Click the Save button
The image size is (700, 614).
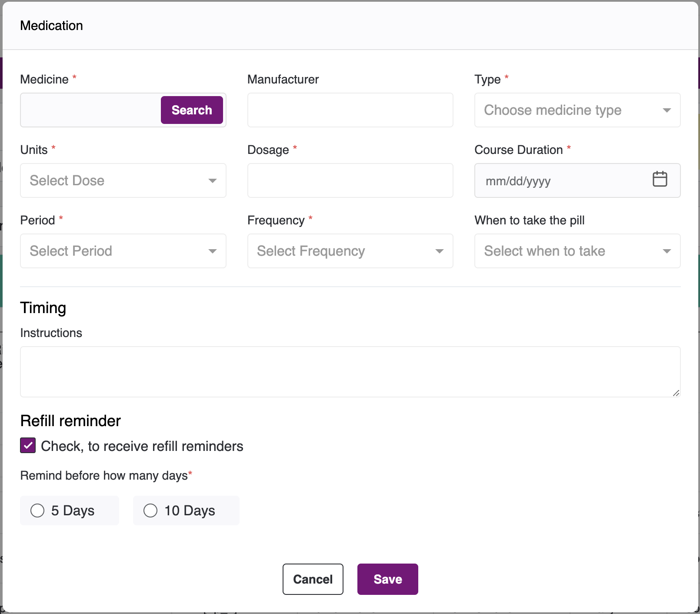[x=387, y=579]
